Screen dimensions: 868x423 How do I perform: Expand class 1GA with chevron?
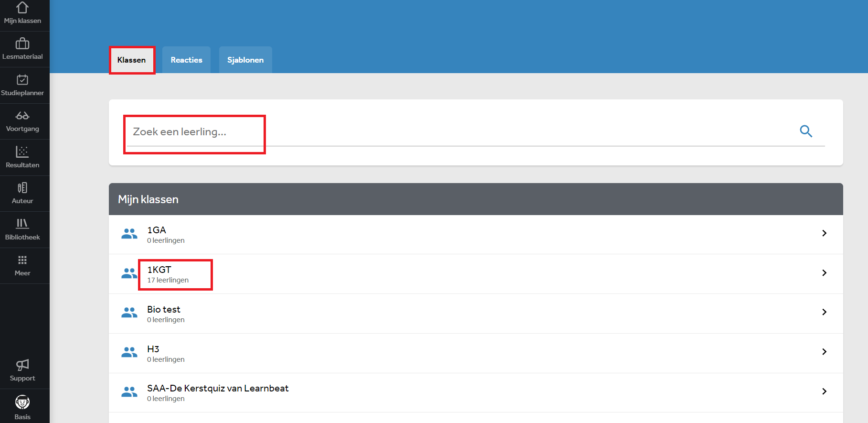pyautogui.click(x=824, y=233)
